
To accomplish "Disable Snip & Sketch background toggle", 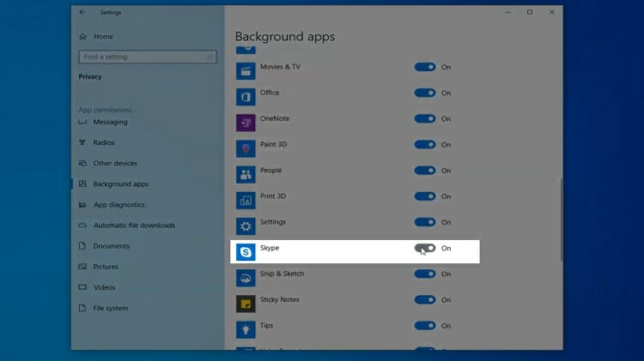I will tap(425, 274).
